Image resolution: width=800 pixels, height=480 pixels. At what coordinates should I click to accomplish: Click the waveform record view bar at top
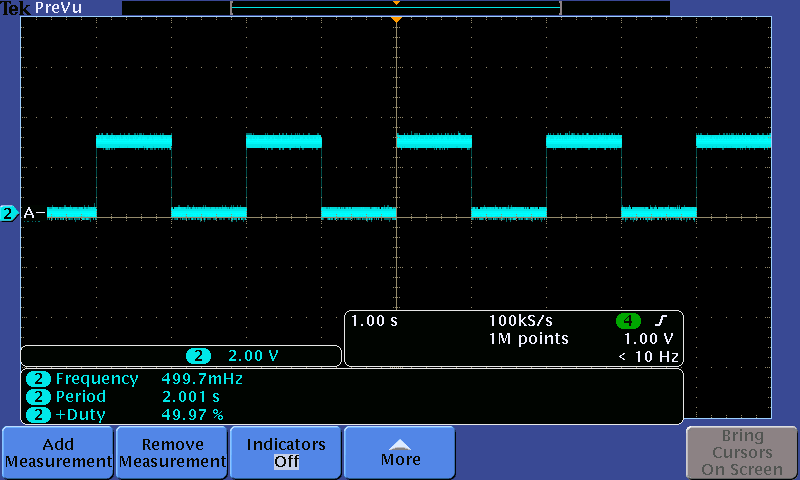pos(395,8)
